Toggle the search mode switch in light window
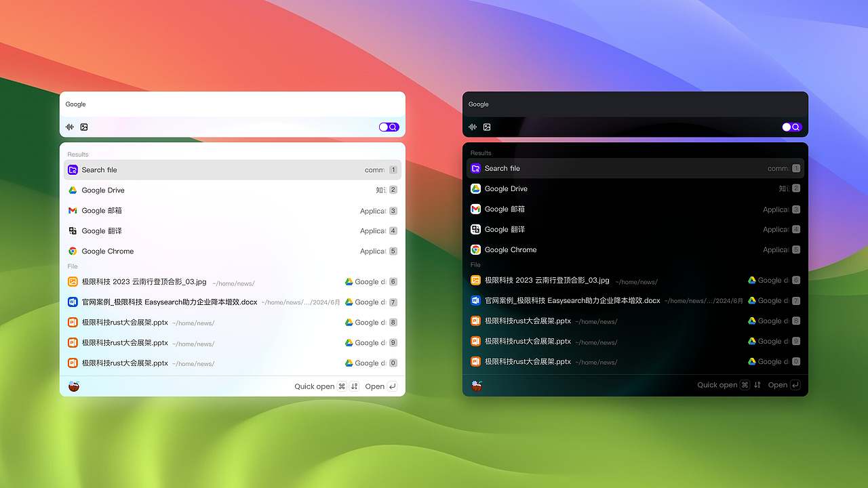The image size is (868, 488). coord(389,127)
